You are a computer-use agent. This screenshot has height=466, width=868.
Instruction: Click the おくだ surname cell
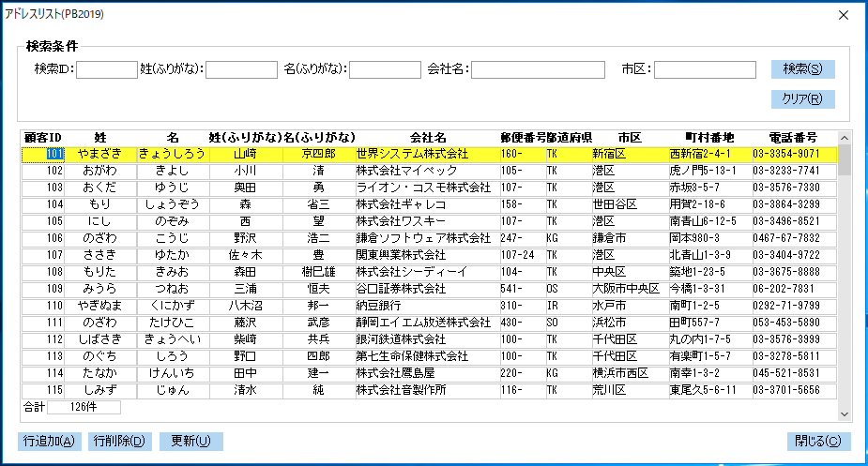(x=100, y=188)
